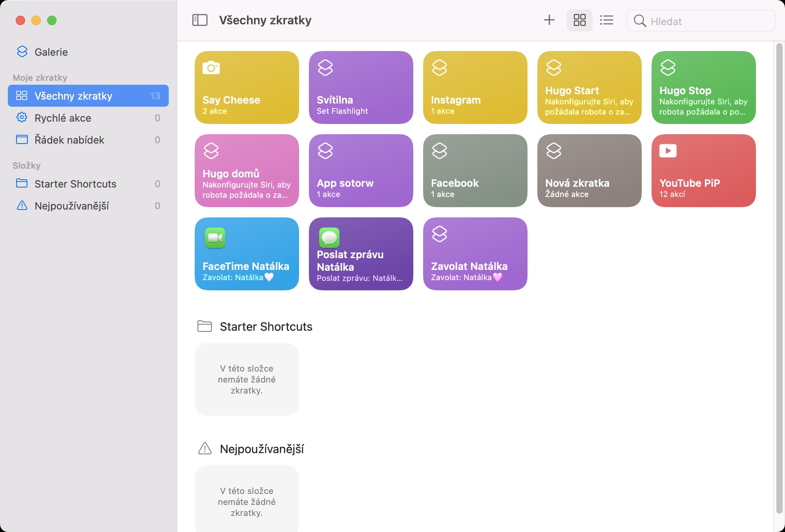Switch to list view layout
This screenshot has width=785, height=532.
(x=606, y=20)
